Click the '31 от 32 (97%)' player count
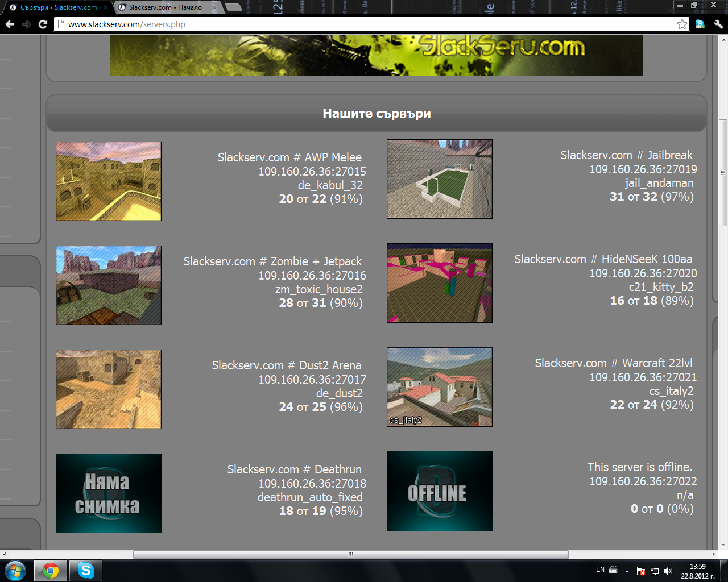 tap(652, 197)
